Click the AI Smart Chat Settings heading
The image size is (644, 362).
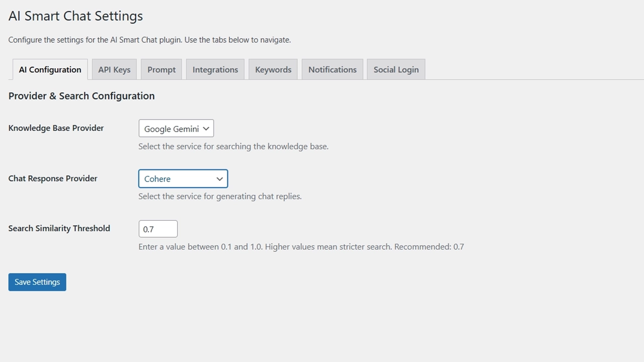(x=75, y=16)
